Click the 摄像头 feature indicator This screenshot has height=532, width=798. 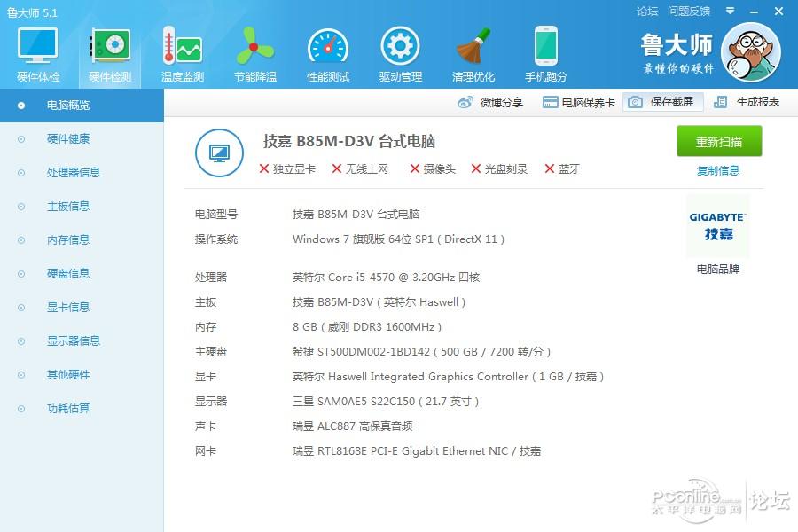[433, 169]
